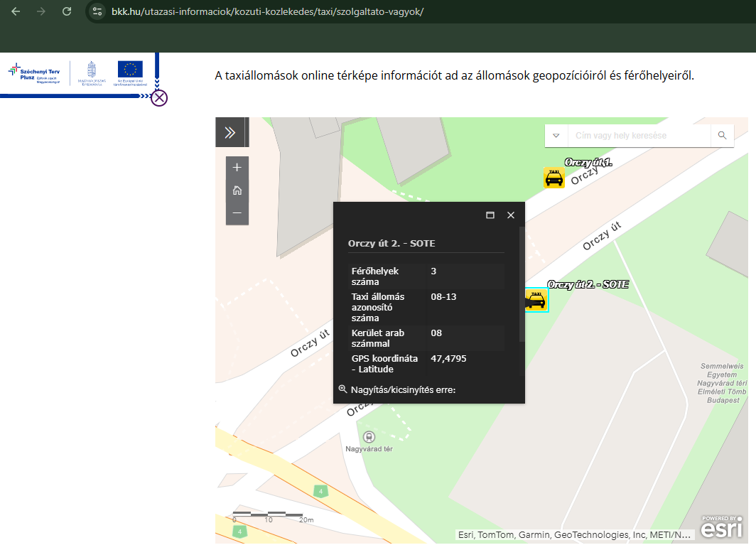Expand the map side panel with double chevron
The image size is (756, 550).
point(230,132)
